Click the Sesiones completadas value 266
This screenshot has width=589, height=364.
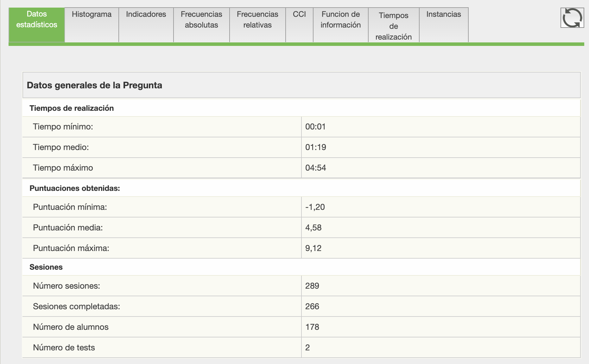(x=312, y=307)
